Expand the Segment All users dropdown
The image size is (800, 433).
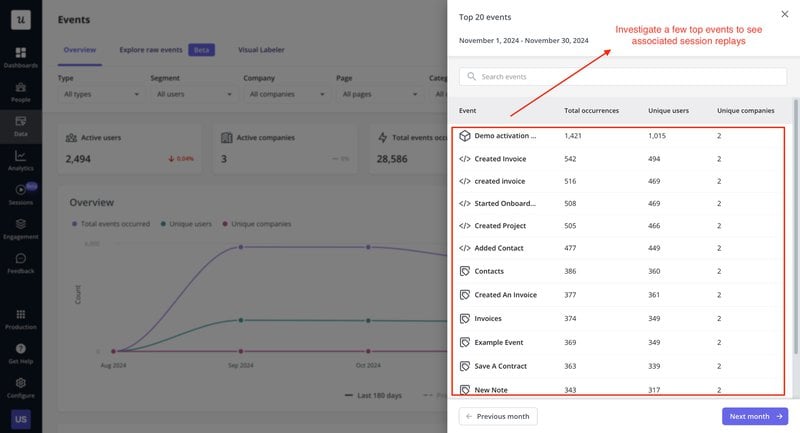[x=193, y=95]
